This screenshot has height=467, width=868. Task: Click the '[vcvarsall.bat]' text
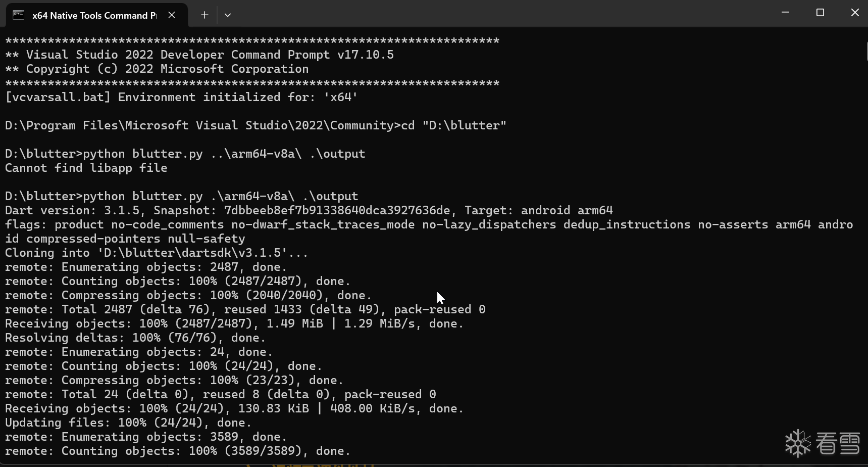(x=58, y=97)
